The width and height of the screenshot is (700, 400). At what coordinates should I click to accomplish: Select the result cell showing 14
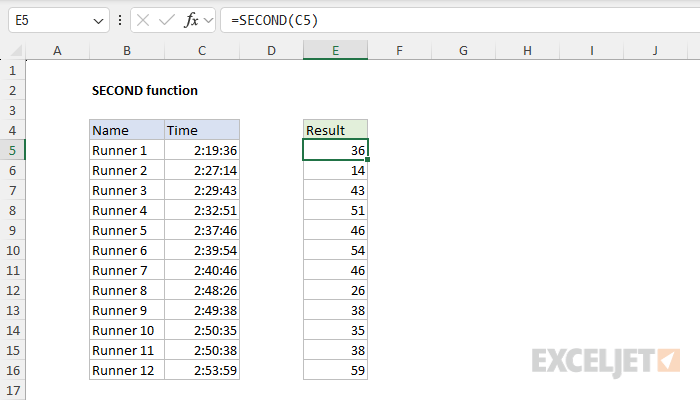[335, 171]
